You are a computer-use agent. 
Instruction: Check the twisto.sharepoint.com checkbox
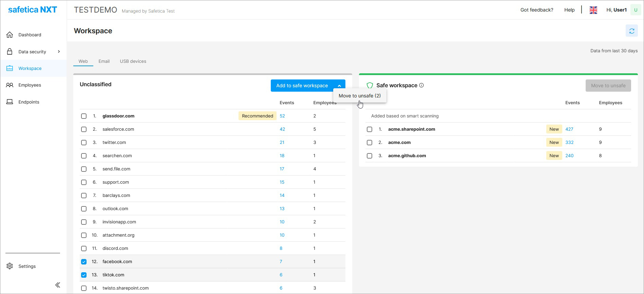(x=84, y=288)
